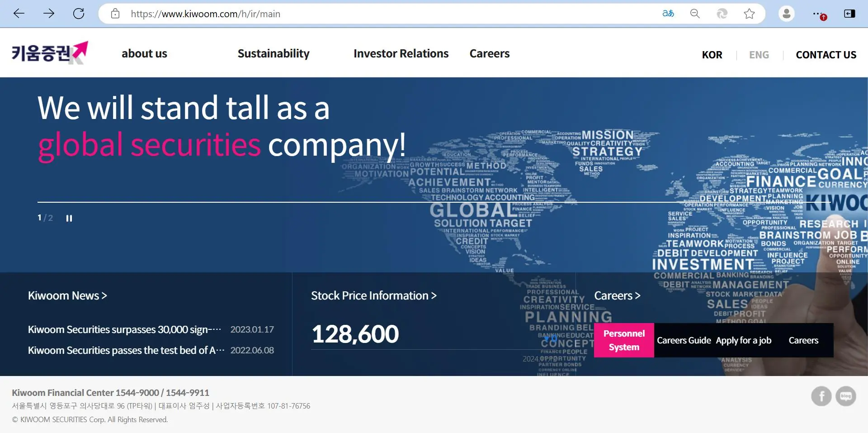Viewport: 868px width, 433px height.
Task: Click the browser forward arrow
Action: [49, 14]
